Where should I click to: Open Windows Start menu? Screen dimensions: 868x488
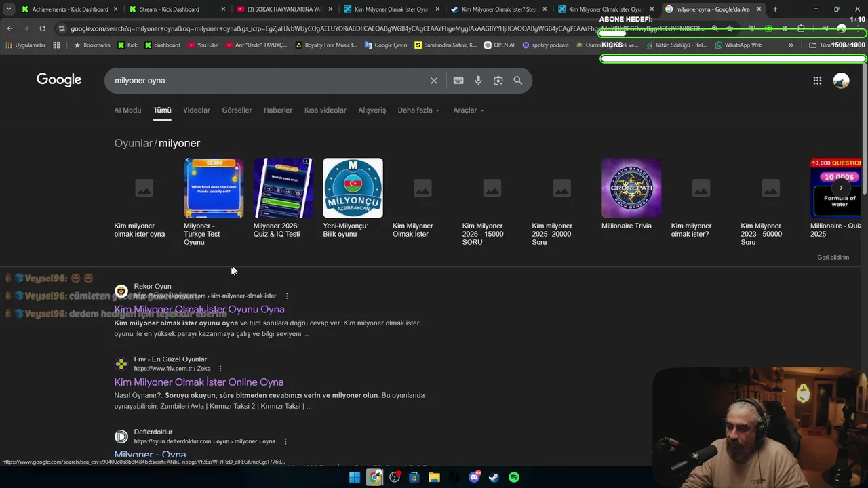pos(355,477)
